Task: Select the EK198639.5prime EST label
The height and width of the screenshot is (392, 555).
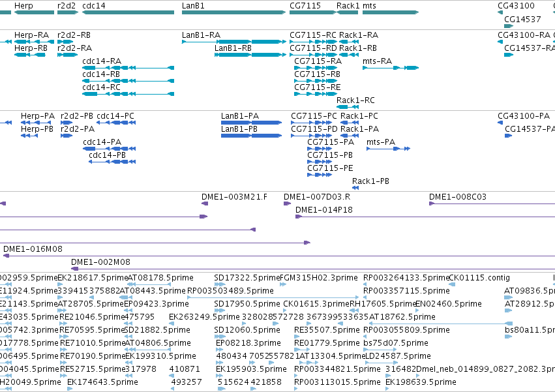Action: [421, 382]
